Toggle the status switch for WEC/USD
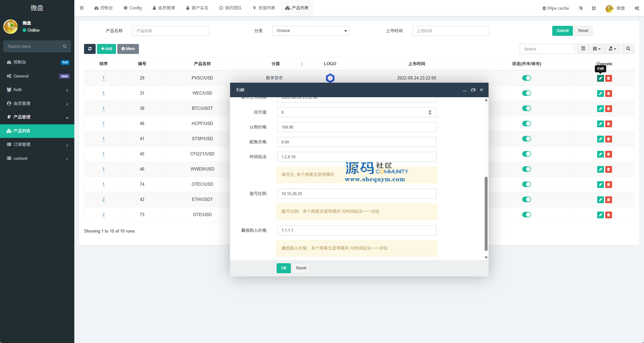Viewport: 644px width, 343px height. (526, 93)
